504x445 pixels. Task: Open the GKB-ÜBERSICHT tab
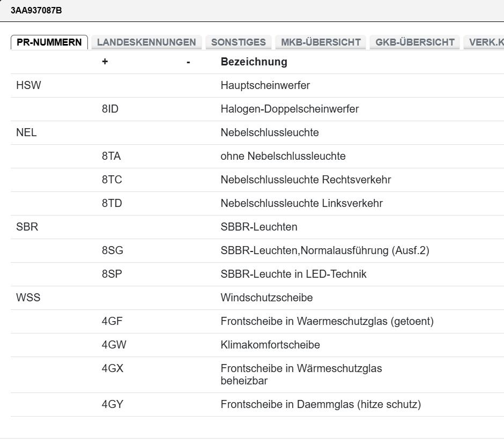[x=415, y=42]
